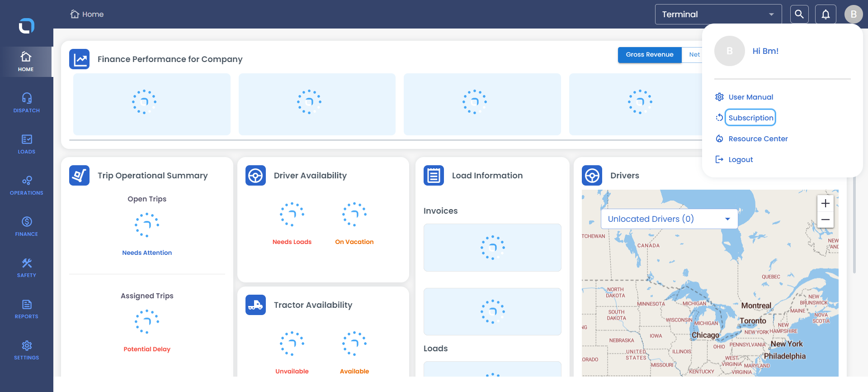The height and width of the screenshot is (392, 868).
Task: Click the Hi Bm! greeting text
Action: [765, 51]
